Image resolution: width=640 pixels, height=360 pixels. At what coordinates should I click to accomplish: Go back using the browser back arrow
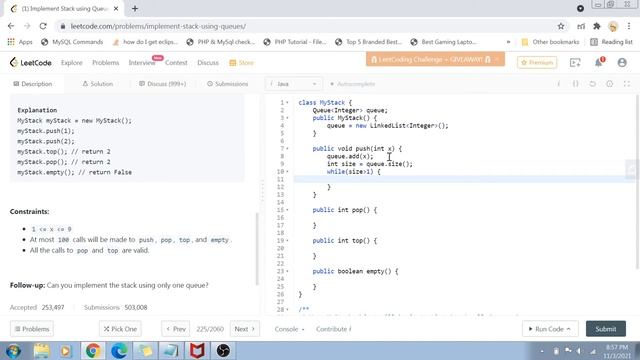pos(11,26)
